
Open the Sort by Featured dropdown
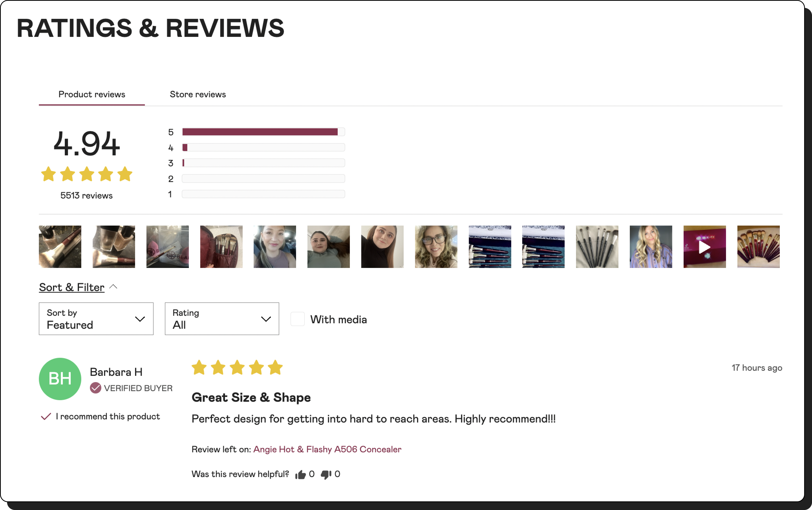pos(96,319)
